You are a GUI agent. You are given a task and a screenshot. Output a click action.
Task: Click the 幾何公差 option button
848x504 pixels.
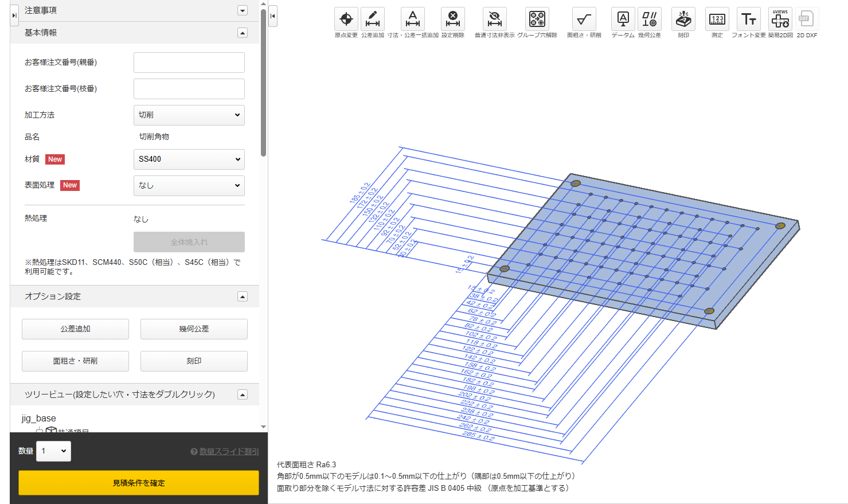coord(194,329)
